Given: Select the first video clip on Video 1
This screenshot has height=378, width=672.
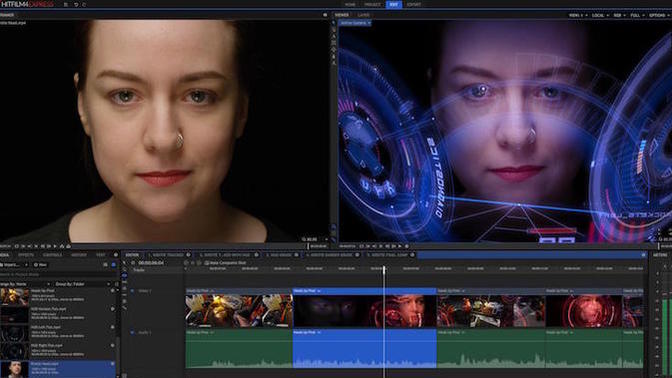Looking at the screenshot, I should (239, 308).
